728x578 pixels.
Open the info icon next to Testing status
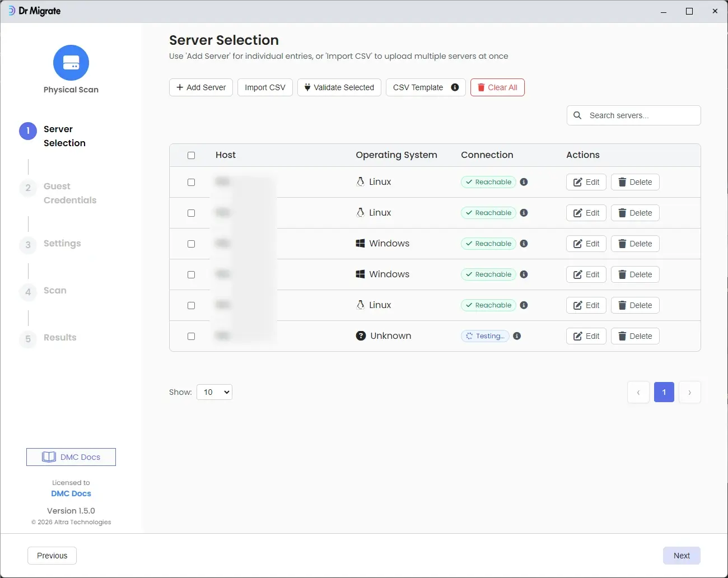pos(517,336)
